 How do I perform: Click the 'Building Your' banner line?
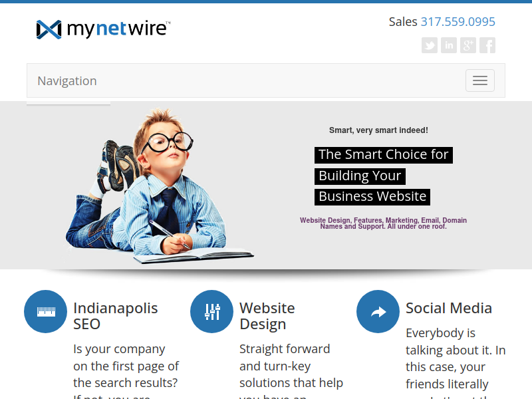[360, 176]
